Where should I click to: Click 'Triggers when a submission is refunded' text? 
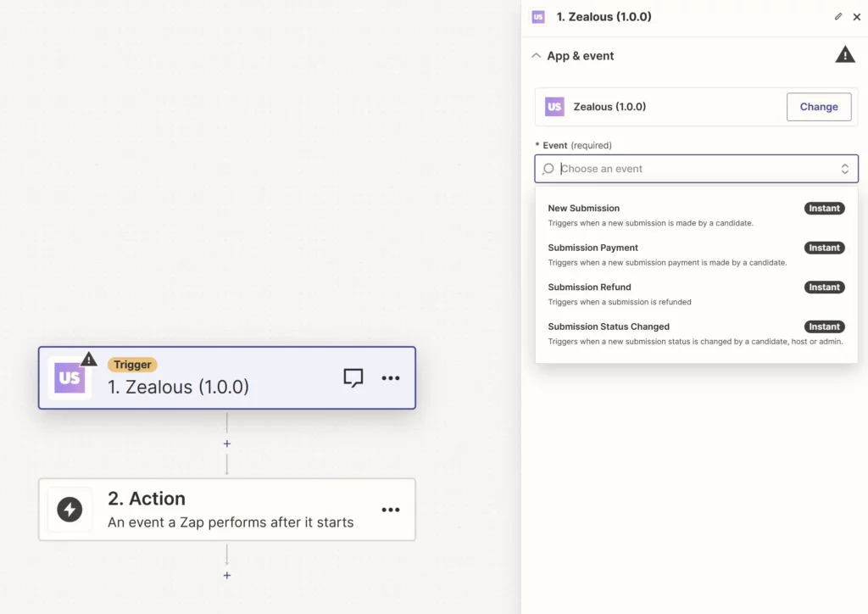tap(620, 302)
